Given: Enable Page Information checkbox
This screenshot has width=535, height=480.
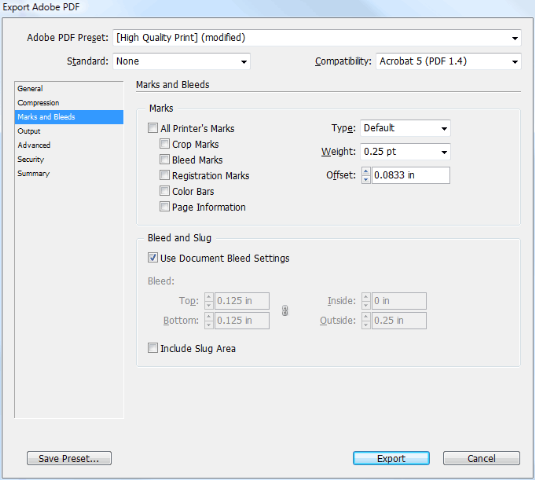Looking at the screenshot, I should tap(164, 206).
